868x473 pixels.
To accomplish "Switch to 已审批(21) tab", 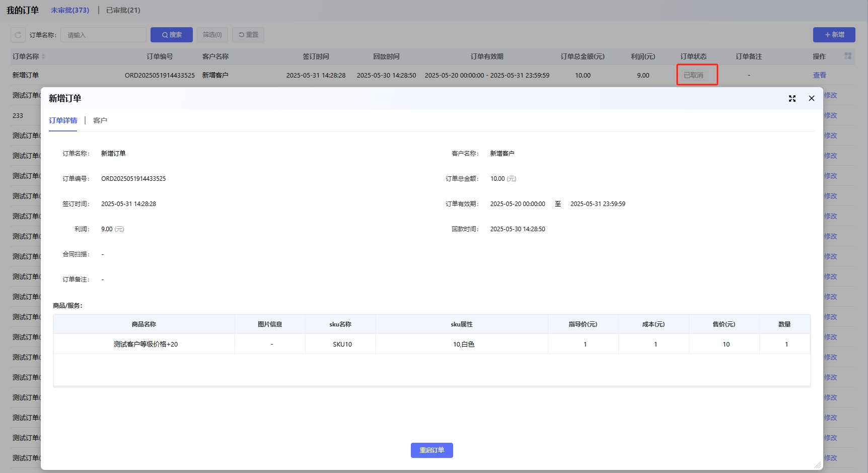I will click(x=123, y=10).
